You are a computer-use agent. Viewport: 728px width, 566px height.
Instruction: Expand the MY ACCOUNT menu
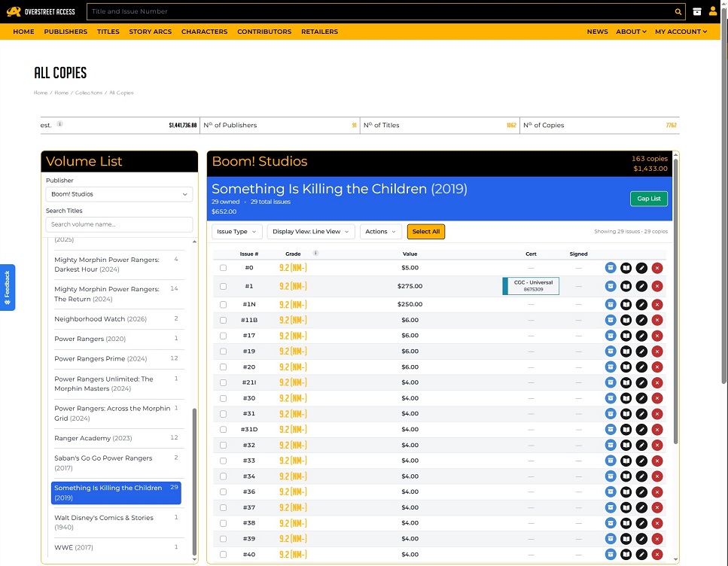pyautogui.click(x=681, y=32)
